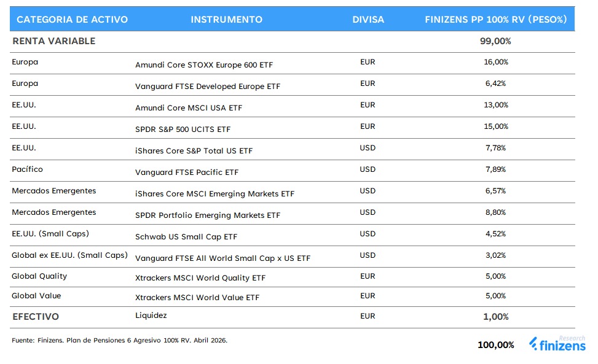The image size is (598, 364).
Task: Click the RENTA VARIABLE section label
Action: (53, 41)
